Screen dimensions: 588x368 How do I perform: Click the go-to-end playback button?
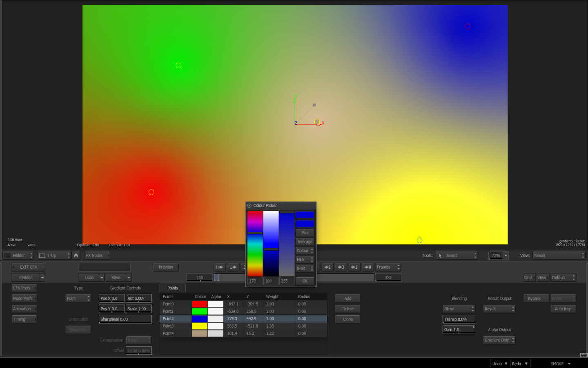coord(367,267)
